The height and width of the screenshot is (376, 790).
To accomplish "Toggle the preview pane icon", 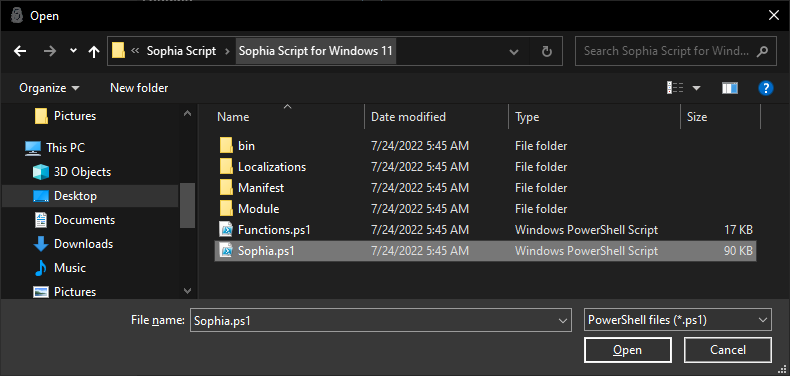I will (x=730, y=88).
